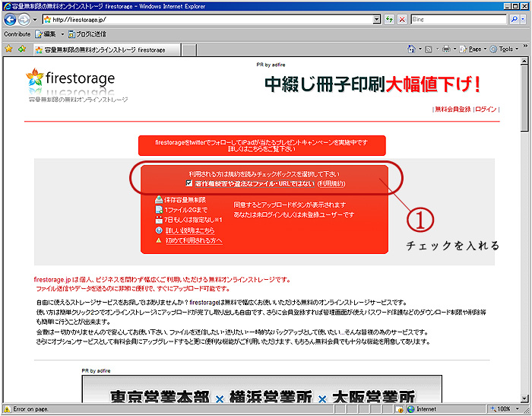Click the Add to Favorites icon
532x416 pixels.
[22, 49]
